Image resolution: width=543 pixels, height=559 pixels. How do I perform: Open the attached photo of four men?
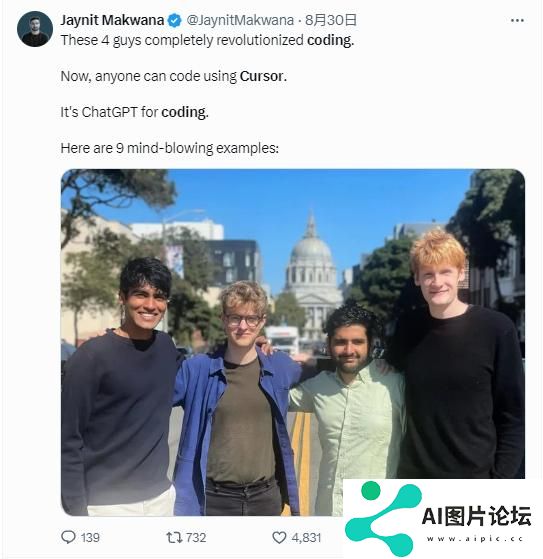293,342
